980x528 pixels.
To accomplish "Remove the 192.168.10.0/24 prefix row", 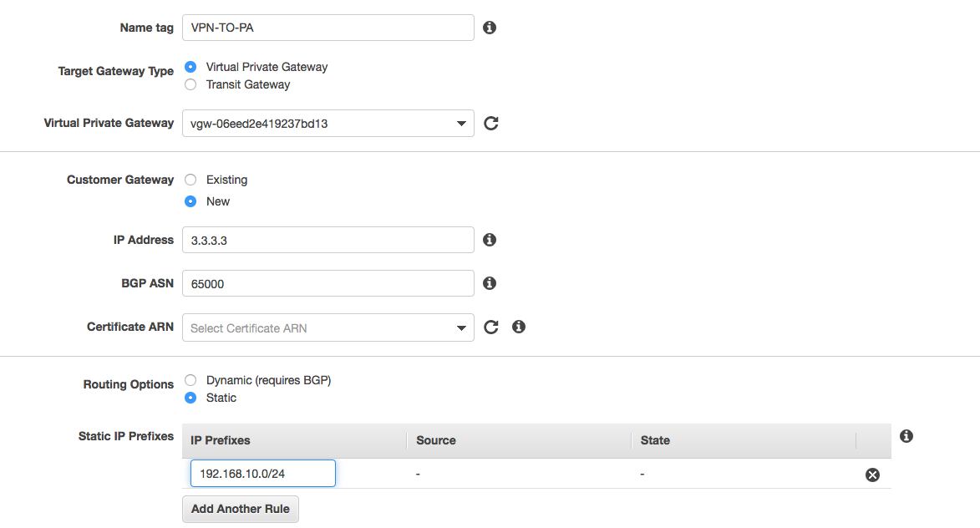I will pyautogui.click(x=872, y=475).
